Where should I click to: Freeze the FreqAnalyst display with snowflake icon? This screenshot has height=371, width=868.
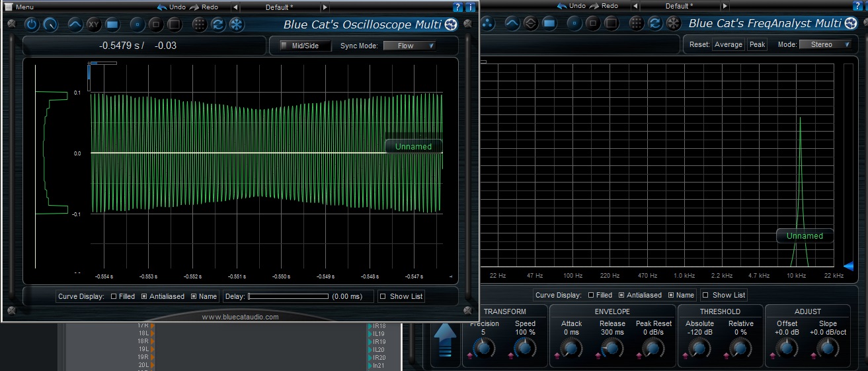coord(674,24)
